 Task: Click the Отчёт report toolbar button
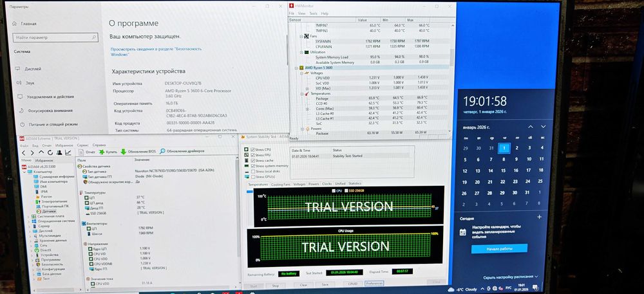pyautogui.click(x=87, y=152)
